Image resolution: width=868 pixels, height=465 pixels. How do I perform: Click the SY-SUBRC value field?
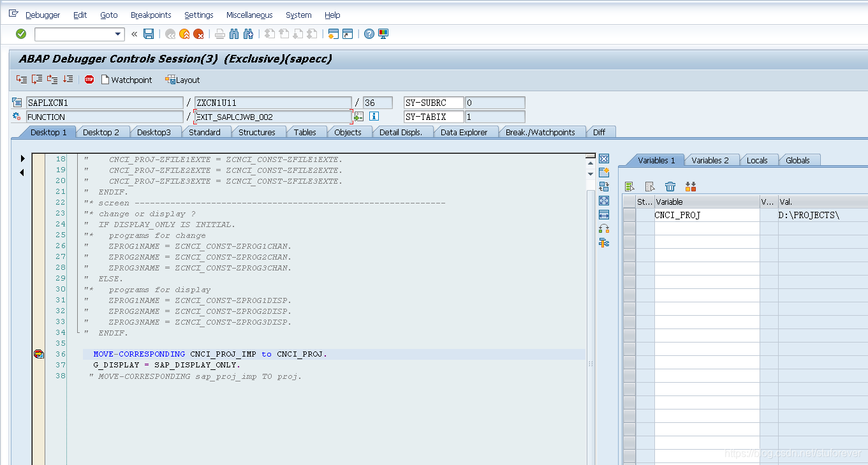[x=495, y=103]
